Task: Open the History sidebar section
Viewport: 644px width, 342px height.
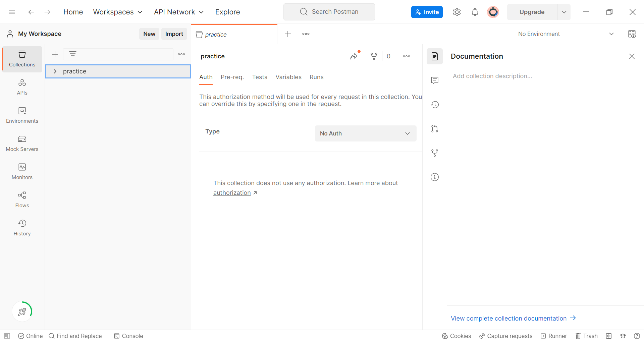Action: click(x=22, y=228)
